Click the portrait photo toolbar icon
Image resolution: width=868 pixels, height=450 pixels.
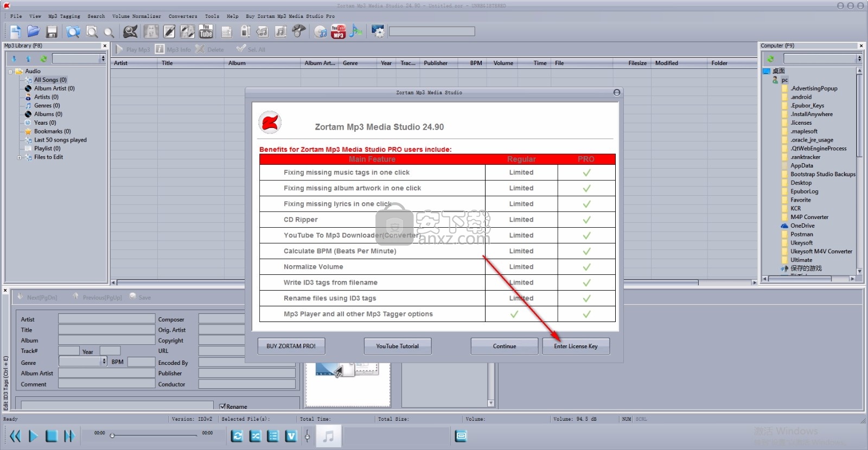point(151,31)
